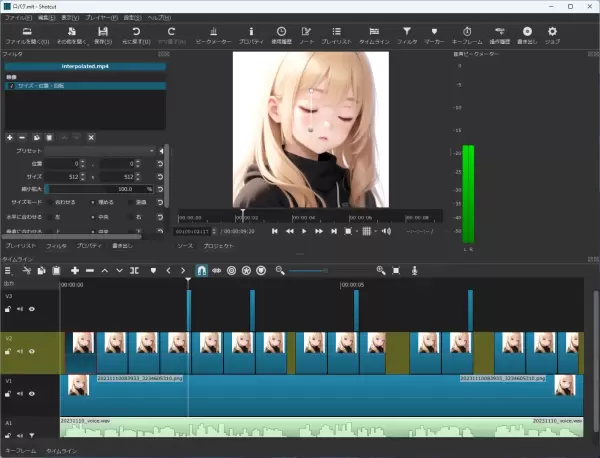Play the video with the play button
This screenshot has width=600, height=458.
click(x=304, y=231)
